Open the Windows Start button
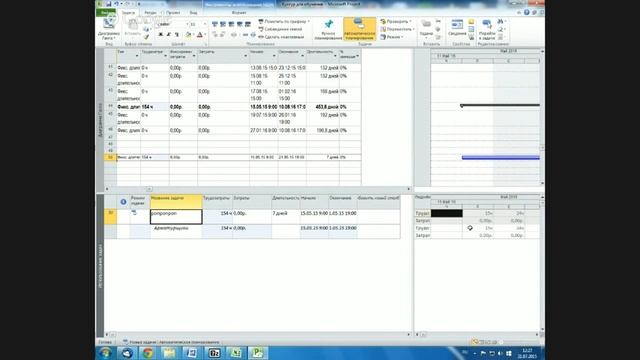Screen dimensions: 640x360 pos(105,353)
